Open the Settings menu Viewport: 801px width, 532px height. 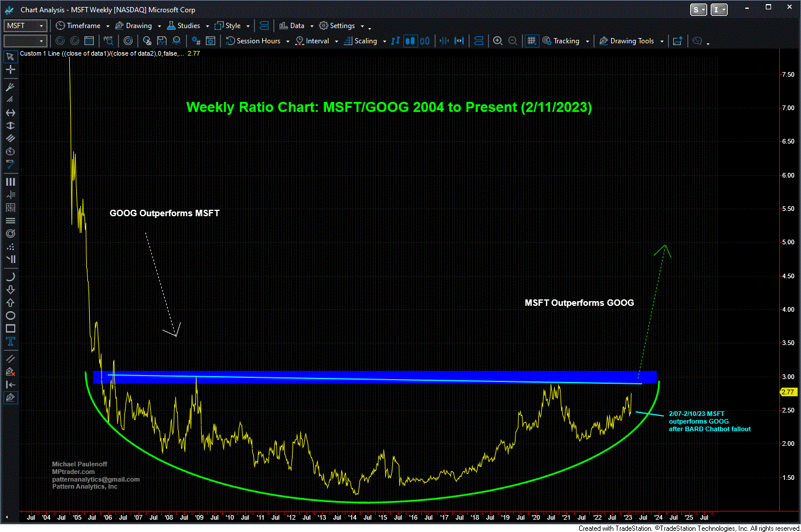[x=337, y=26]
